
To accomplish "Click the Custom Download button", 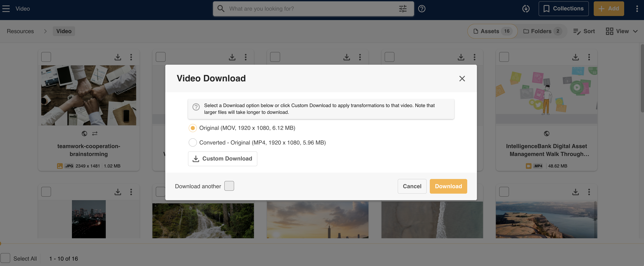I will (222, 159).
